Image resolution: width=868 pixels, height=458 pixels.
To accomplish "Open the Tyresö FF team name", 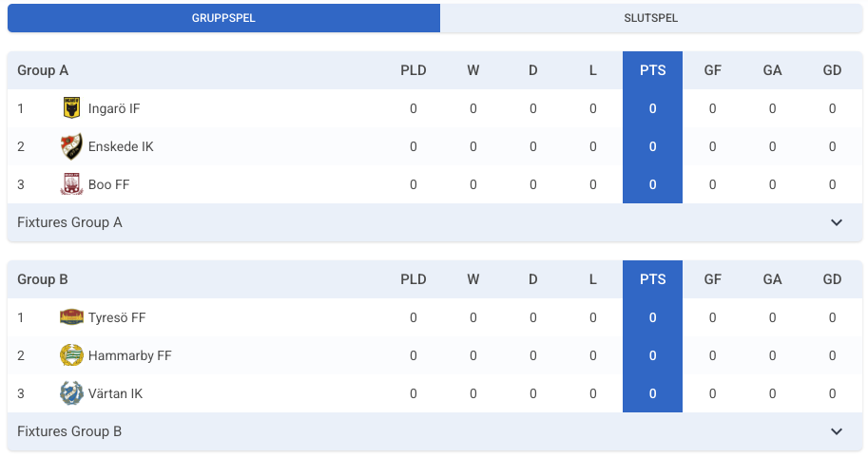I will click(117, 317).
